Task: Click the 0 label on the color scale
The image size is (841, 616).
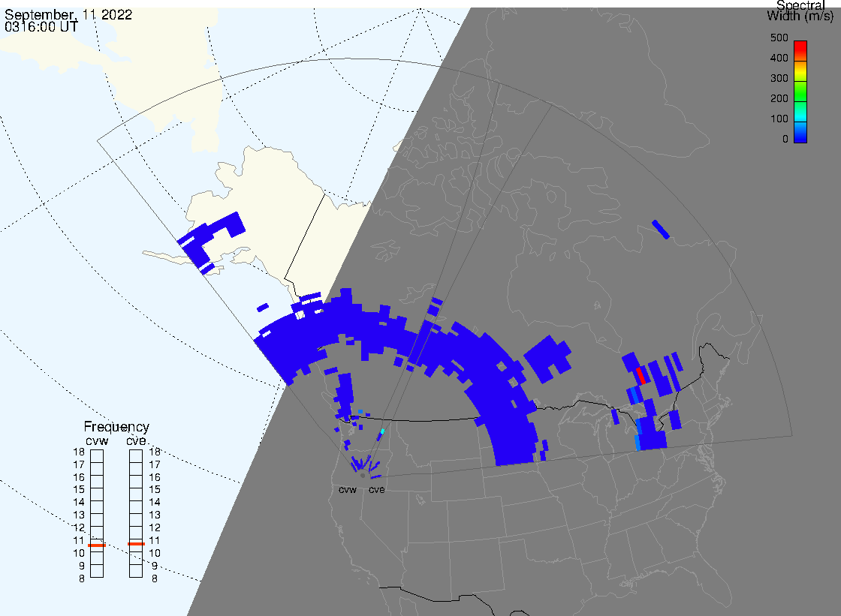Action: click(785, 140)
